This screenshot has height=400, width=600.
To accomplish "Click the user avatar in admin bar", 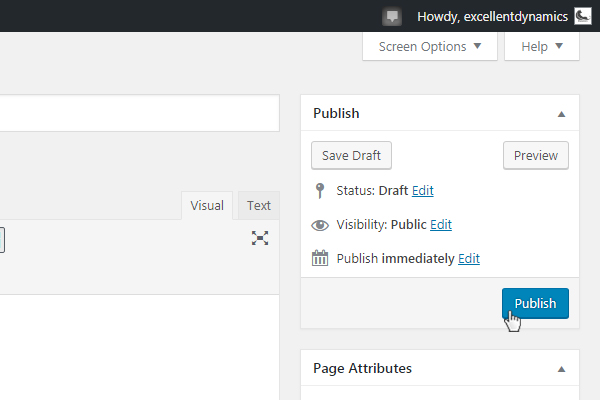I will coord(583,16).
